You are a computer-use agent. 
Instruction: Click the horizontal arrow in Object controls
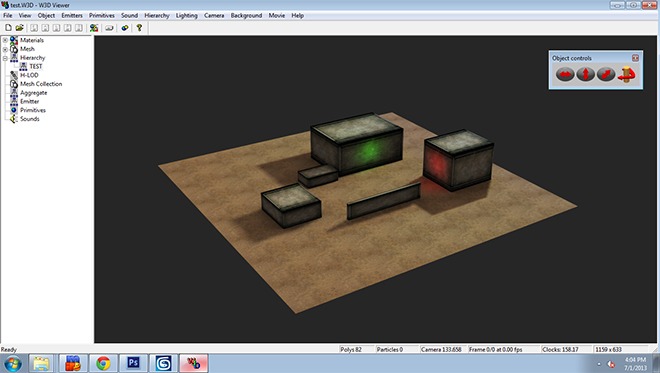coord(565,75)
